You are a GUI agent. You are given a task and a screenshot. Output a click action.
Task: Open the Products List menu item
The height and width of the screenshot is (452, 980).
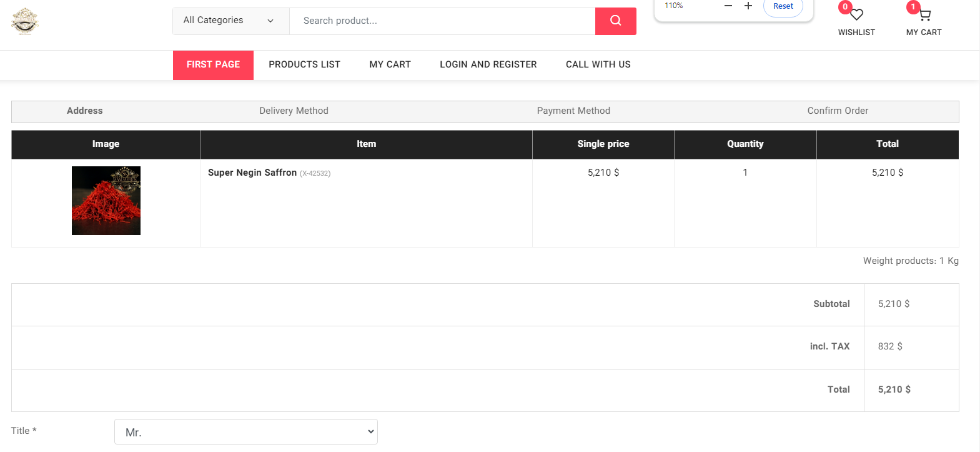(x=304, y=64)
